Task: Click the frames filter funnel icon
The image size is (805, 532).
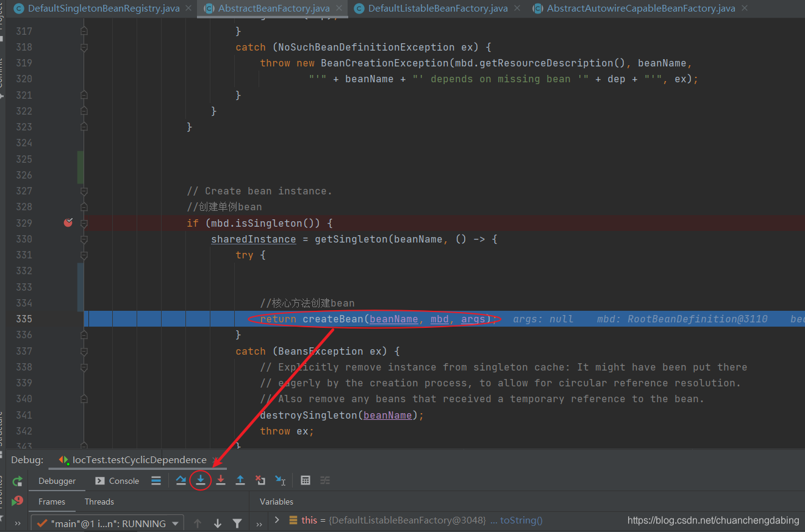Action: [237, 523]
